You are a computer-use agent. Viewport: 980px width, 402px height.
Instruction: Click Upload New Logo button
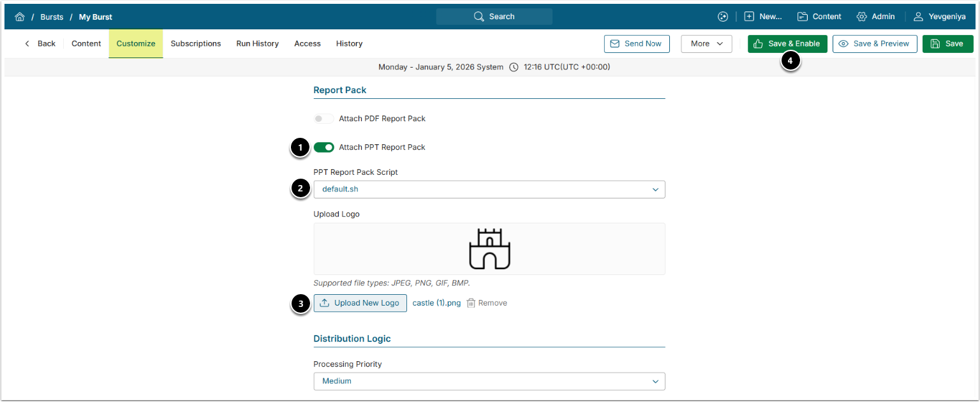click(360, 303)
